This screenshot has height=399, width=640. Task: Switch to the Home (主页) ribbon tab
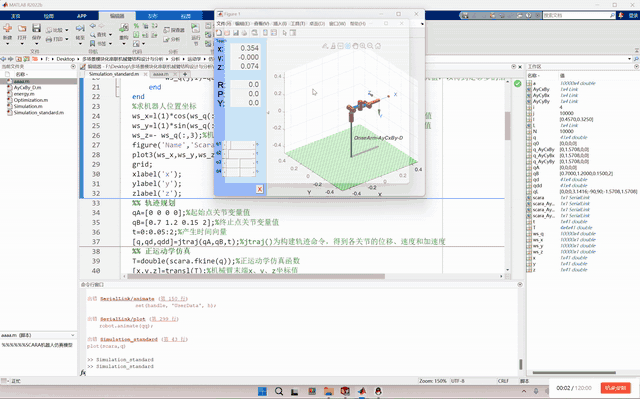[16, 16]
